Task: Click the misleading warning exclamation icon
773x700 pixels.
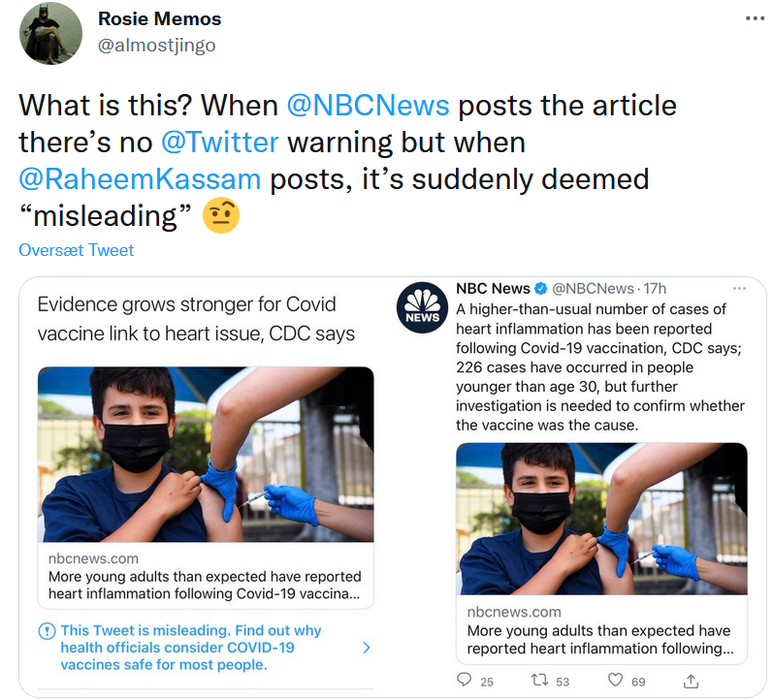Action: pos(46,631)
